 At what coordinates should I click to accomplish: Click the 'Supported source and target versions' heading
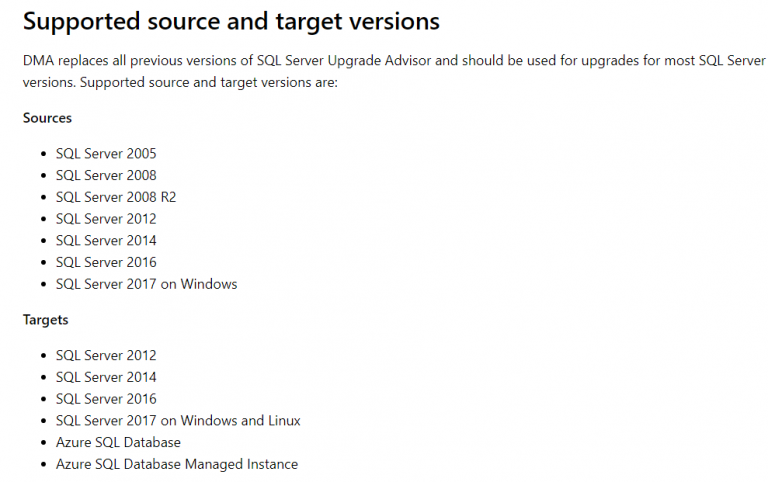click(x=230, y=21)
